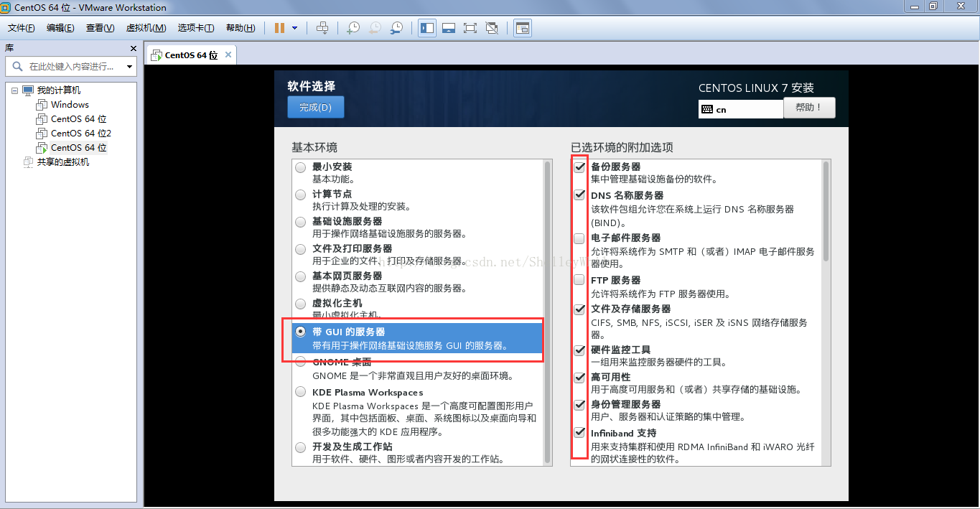Click the cn keyboard layout field
The image size is (980, 509).
coord(741,109)
